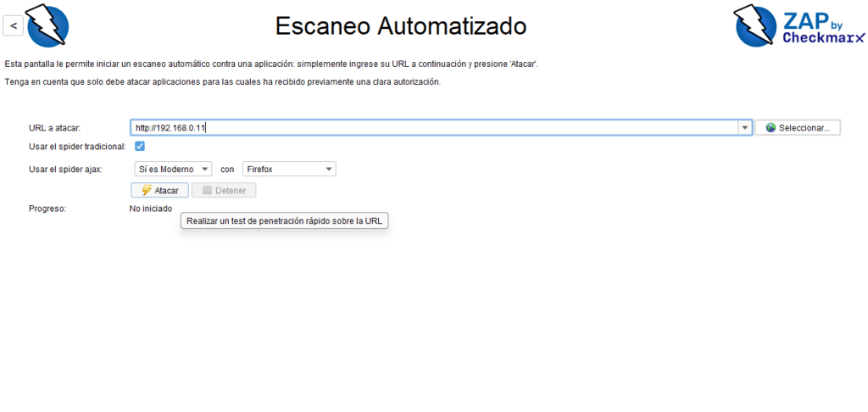The width and height of the screenshot is (868, 412).
Task: Toggle the traditional spider checkbox
Action: pyautogui.click(x=140, y=147)
